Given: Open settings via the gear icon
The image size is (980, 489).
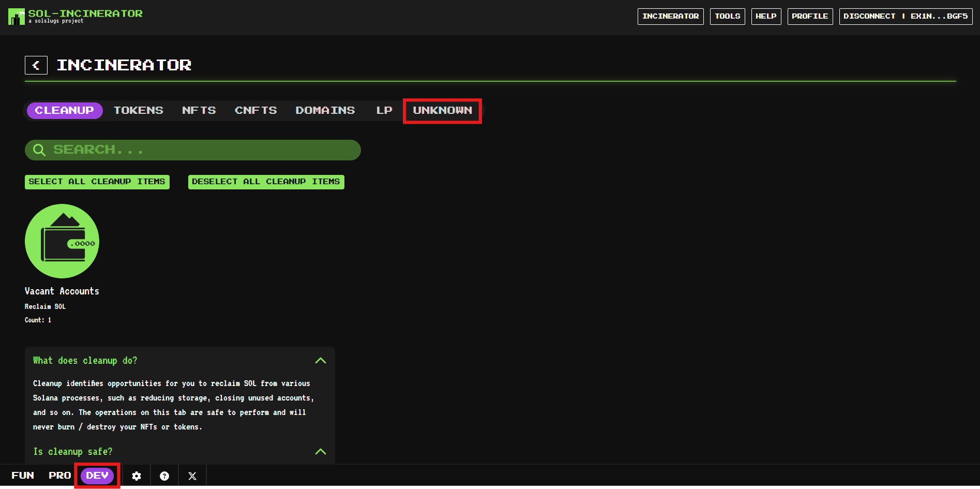Looking at the screenshot, I should (137, 476).
